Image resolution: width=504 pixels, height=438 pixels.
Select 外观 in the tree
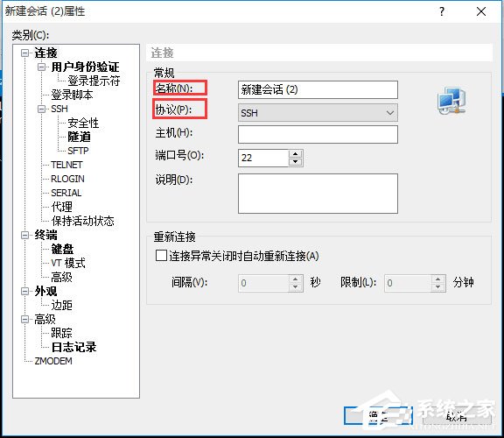pyautogui.click(x=46, y=291)
